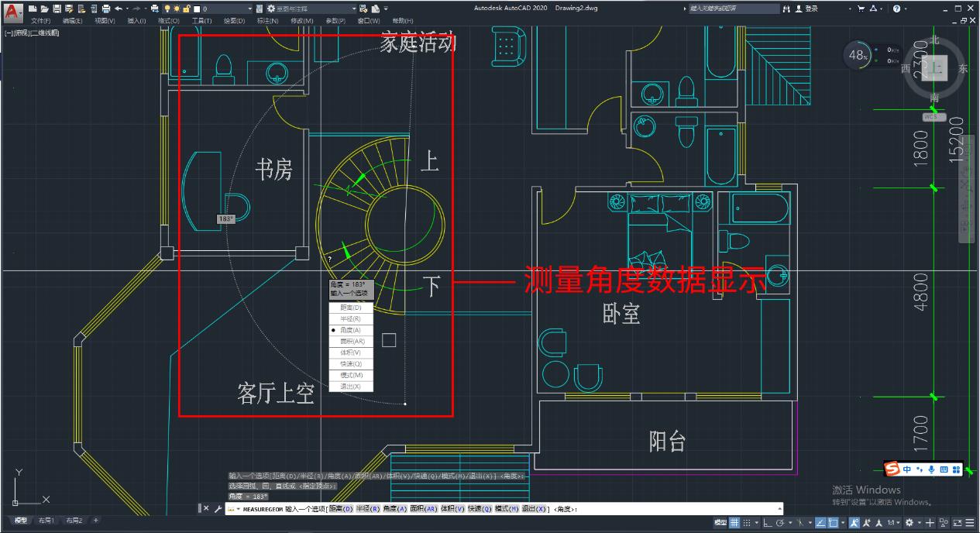Screen dimensions: 980x533
Task: Click the Save drawing icon
Action: coord(57,8)
